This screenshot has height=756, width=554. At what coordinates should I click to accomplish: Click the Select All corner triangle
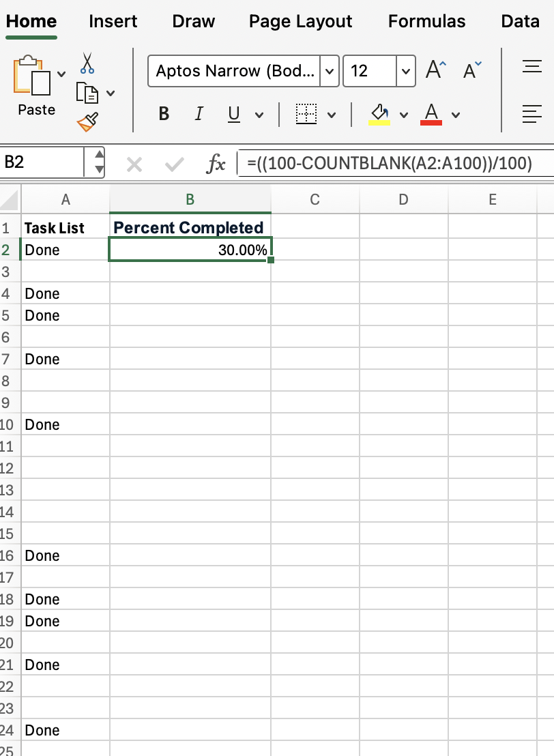(10, 200)
